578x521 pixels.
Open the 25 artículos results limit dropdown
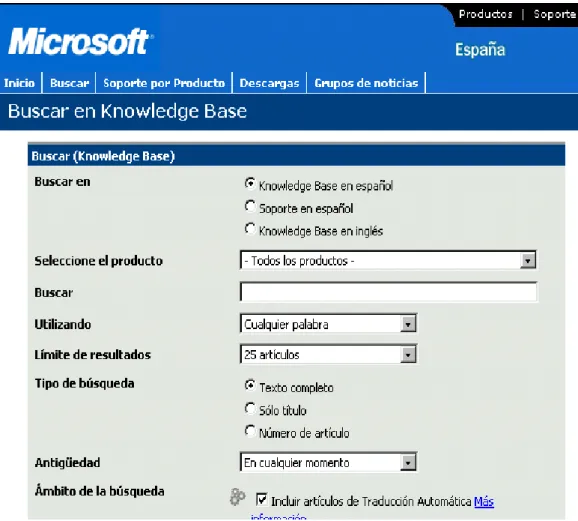[x=328, y=354]
